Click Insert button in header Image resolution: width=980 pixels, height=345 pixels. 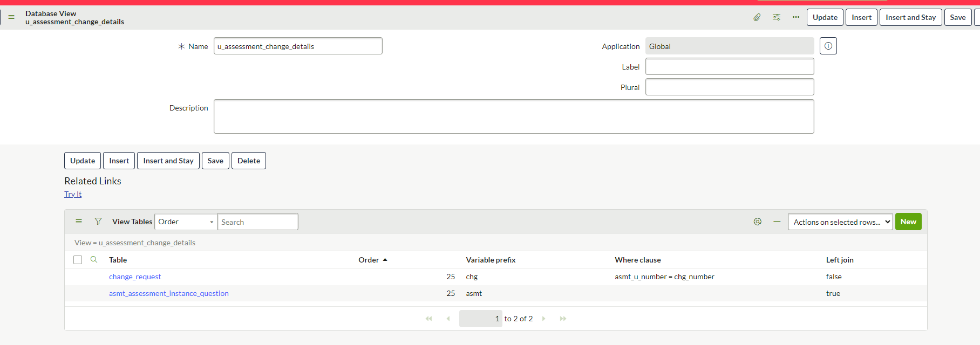(x=861, y=17)
